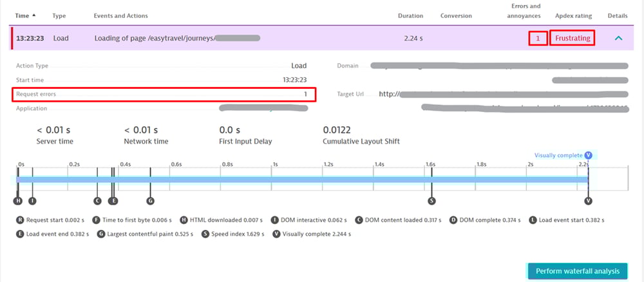The image size is (644, 282).
Task: Click the light blue load duration bar
Action: [303, 180]
